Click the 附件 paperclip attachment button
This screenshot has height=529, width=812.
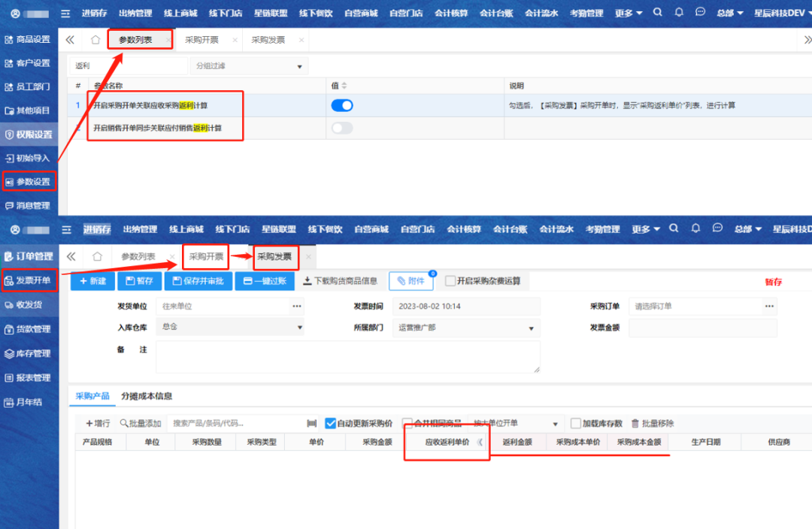point(411,281)
